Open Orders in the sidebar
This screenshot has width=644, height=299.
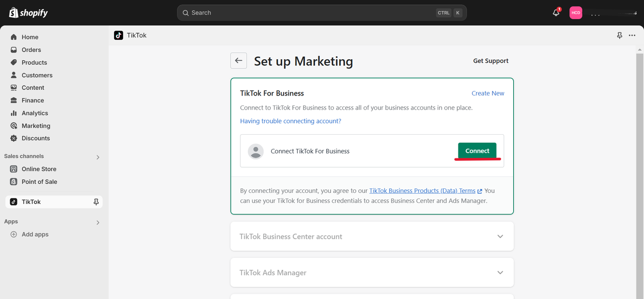(31, 50)
